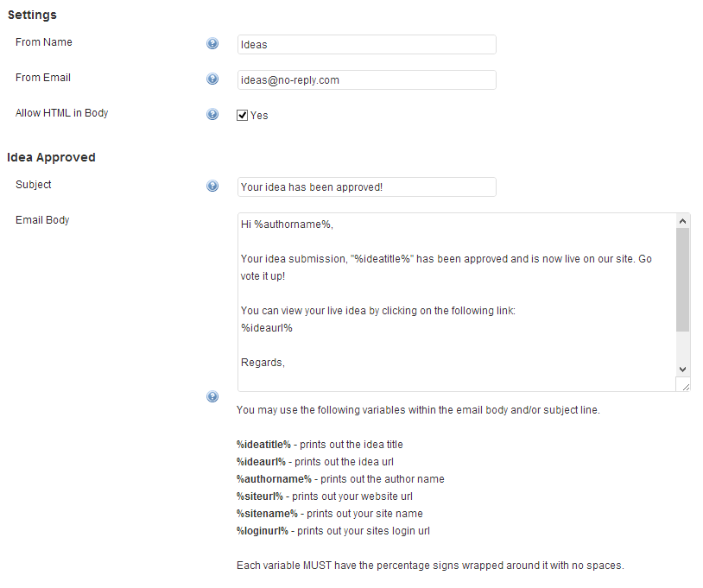Click the help icon below Email Body

212,396
